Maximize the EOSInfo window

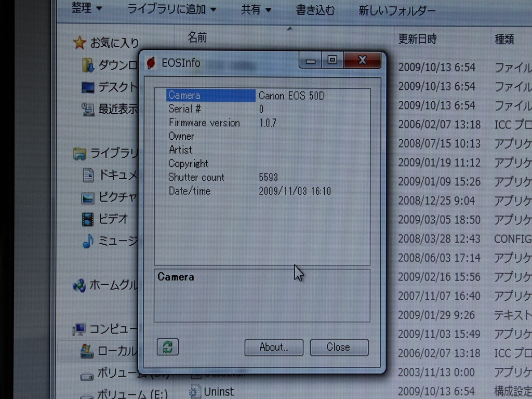(x=332, y=60)
